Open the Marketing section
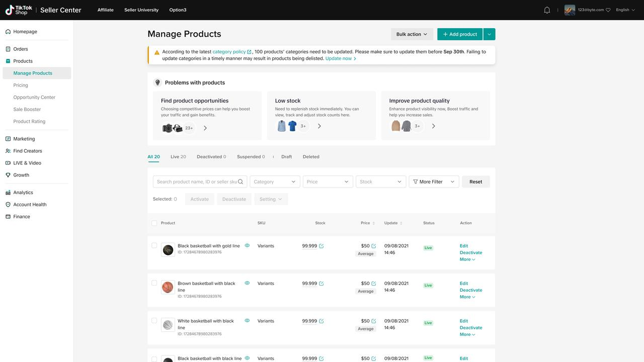The image size is (644, 362). pyautogui.click(x=24, y=139)
